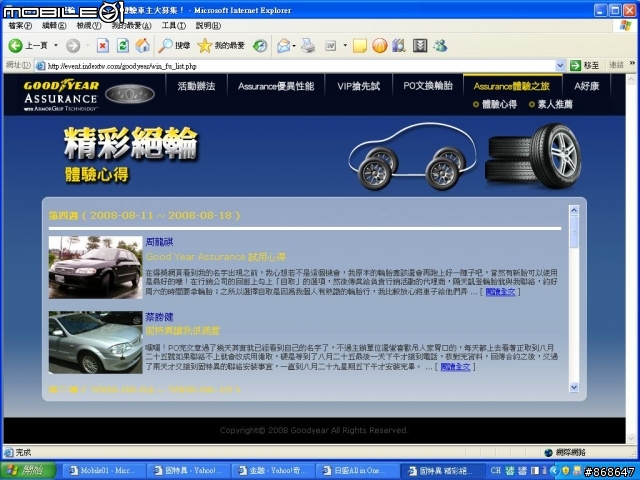Open Favorites star toolbar button
The image size is (640, 480).
221,45
